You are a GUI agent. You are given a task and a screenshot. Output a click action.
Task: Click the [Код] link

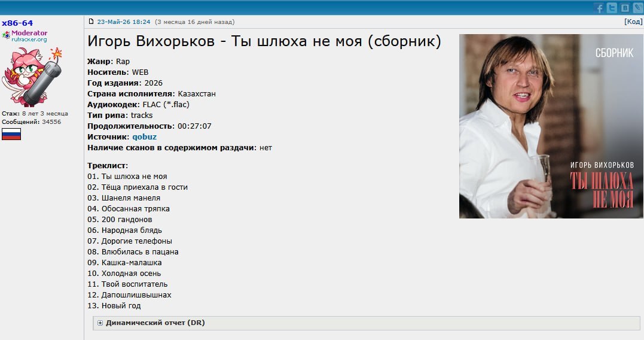click(x=633, y=22)
